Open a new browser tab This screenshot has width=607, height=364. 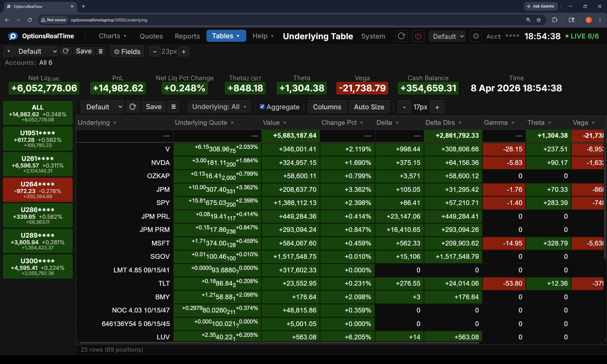click(x=83, y=6)
